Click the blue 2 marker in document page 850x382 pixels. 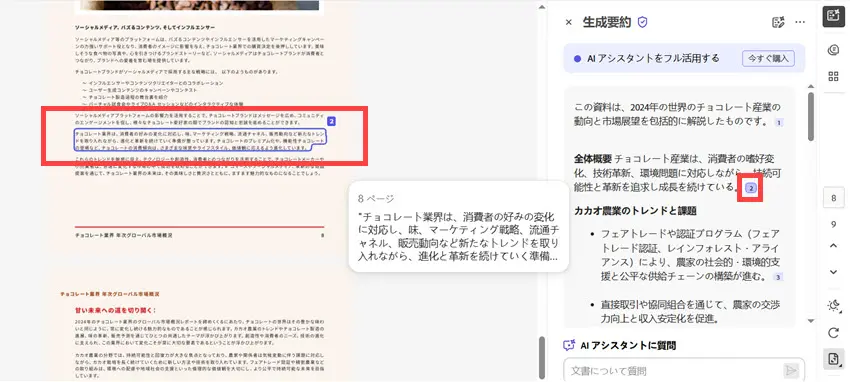point(332,122)
